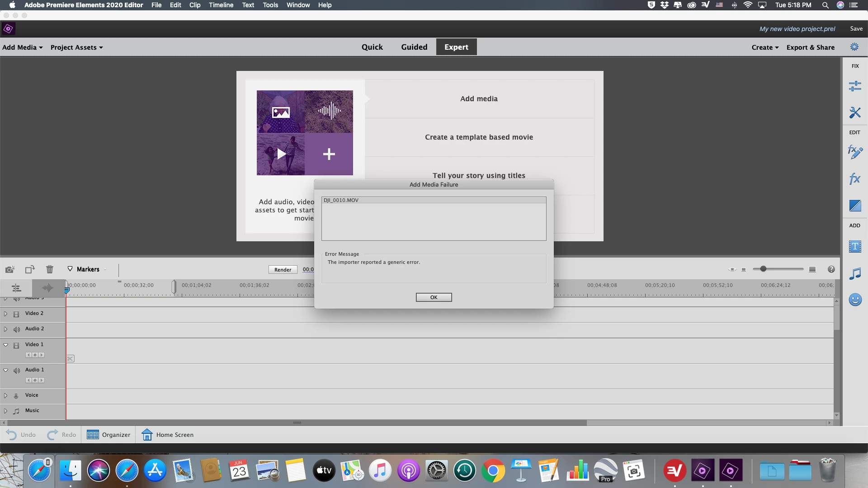Select DJI_0010.MOV in failure list

click(x=341, y=200)
